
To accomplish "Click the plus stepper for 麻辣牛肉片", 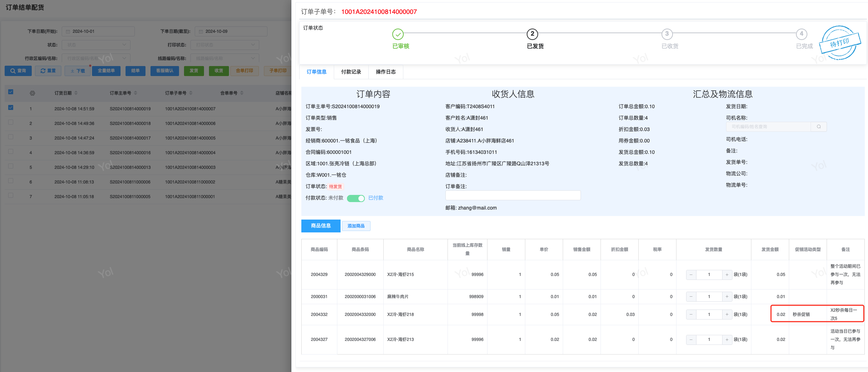I will (x=727, y=297).
